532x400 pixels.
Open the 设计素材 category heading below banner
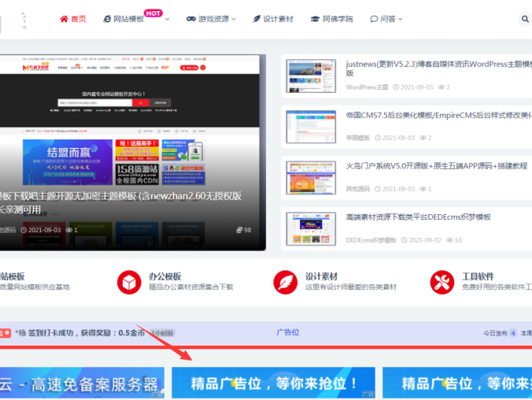(x=321, y=276)
